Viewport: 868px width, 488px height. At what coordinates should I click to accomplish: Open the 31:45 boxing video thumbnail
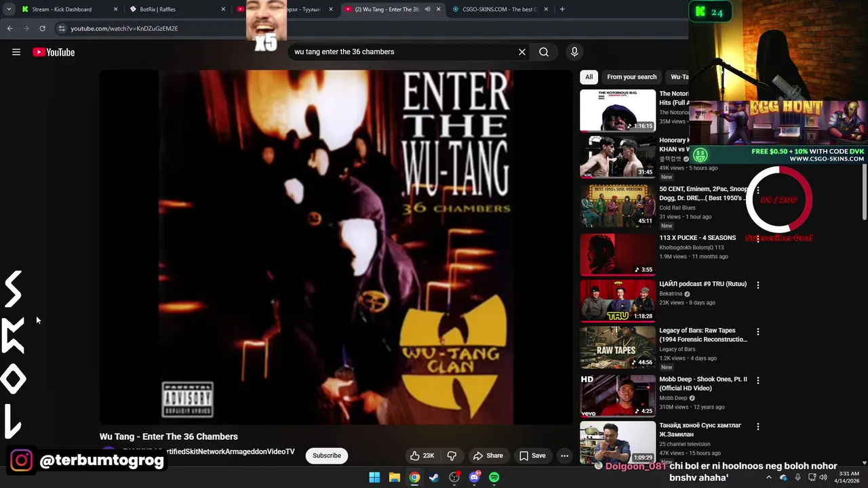pyautogui.click(x=618, y=156)
